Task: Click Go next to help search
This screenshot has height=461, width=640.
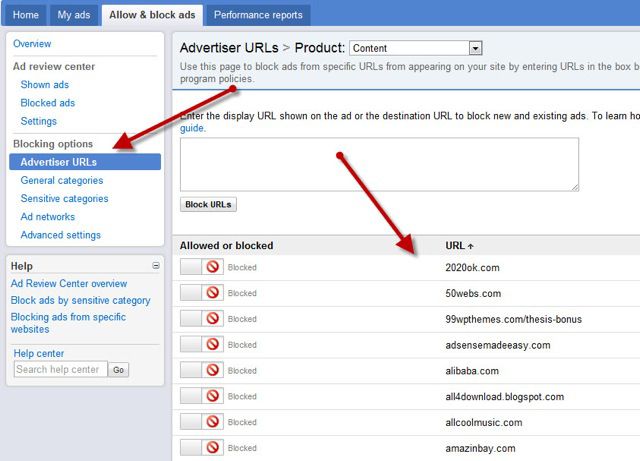Action: pyautogui.click(x=119, y=370)
